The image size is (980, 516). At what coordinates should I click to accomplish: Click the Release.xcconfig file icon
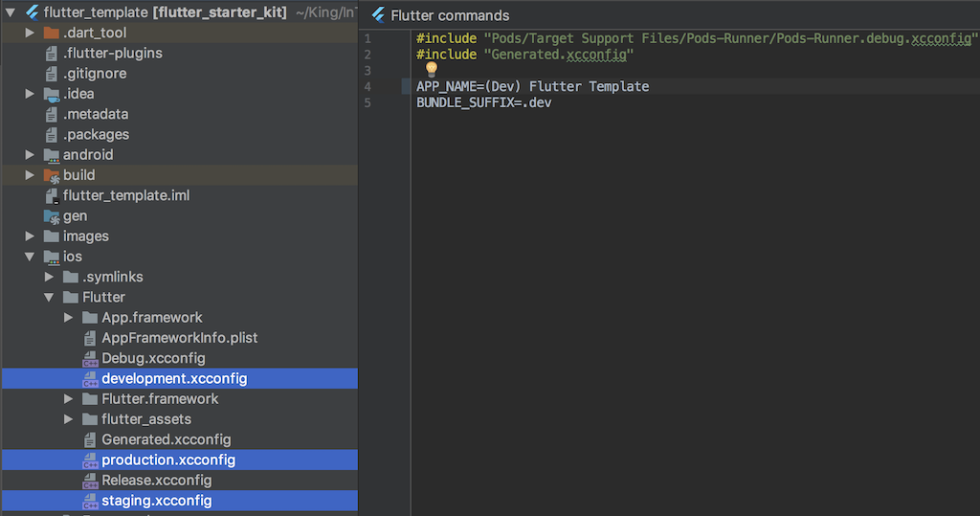click(90, 481)
